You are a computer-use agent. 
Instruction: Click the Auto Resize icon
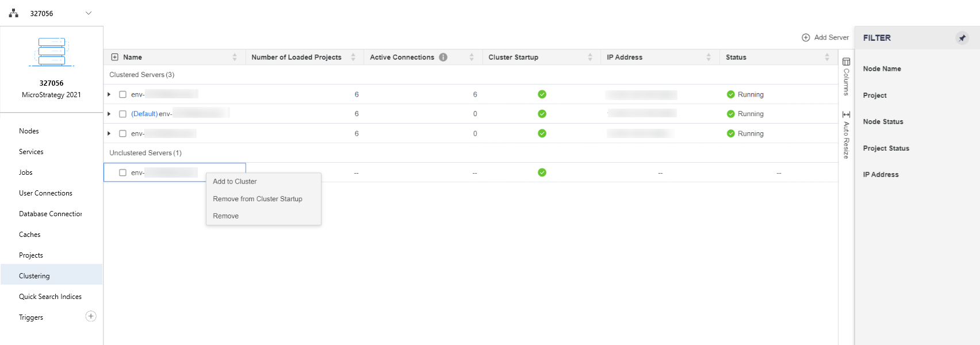tap(846, 114)
